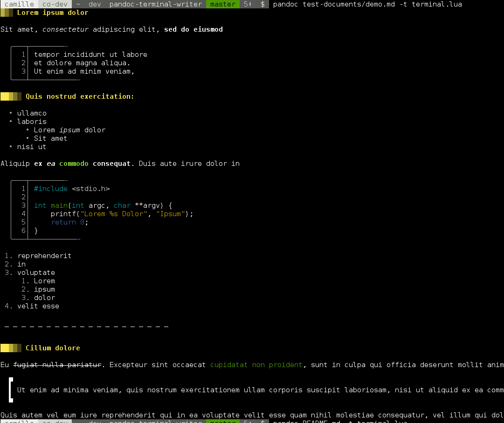Click the 'camille' prompt segment at top
The height and width of the screenshot is (423, 504).
19,4
